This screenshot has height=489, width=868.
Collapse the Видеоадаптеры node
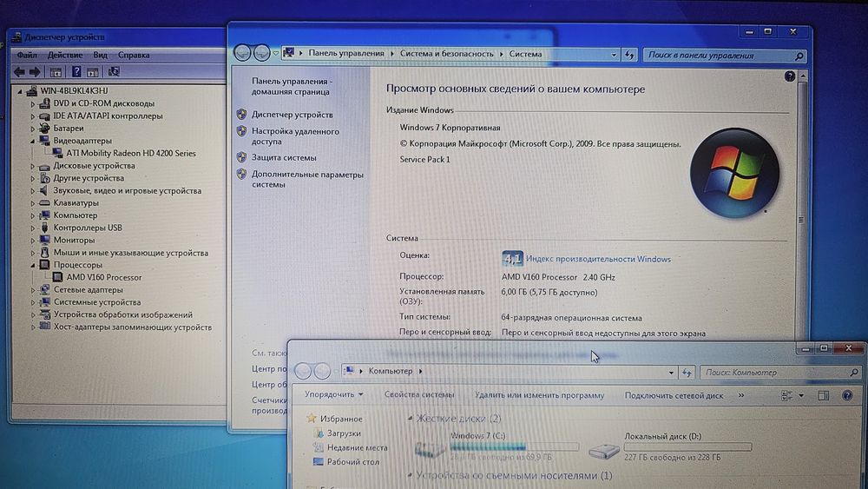point(33,142)
